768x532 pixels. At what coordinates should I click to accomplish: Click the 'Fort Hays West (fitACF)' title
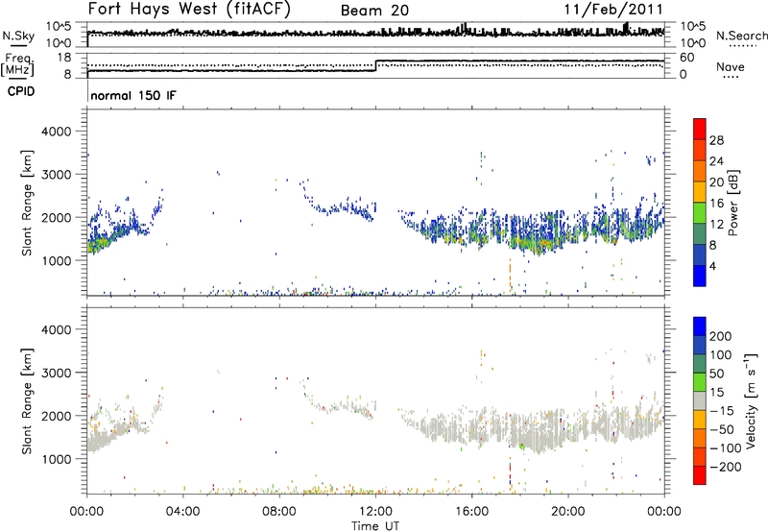pyautogui.click(x=189, y=9)
